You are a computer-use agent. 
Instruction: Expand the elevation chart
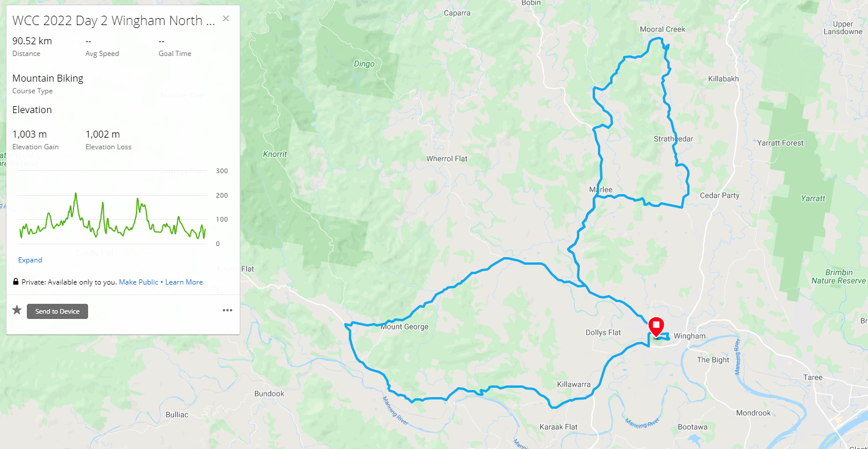point(30,260)
